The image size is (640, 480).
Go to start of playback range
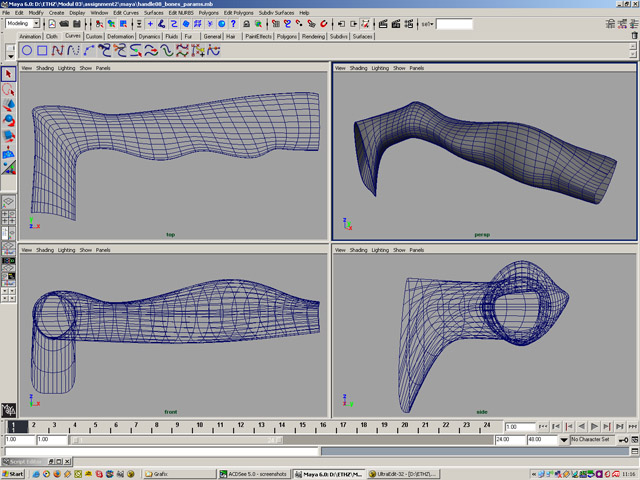tap(543, 427)
